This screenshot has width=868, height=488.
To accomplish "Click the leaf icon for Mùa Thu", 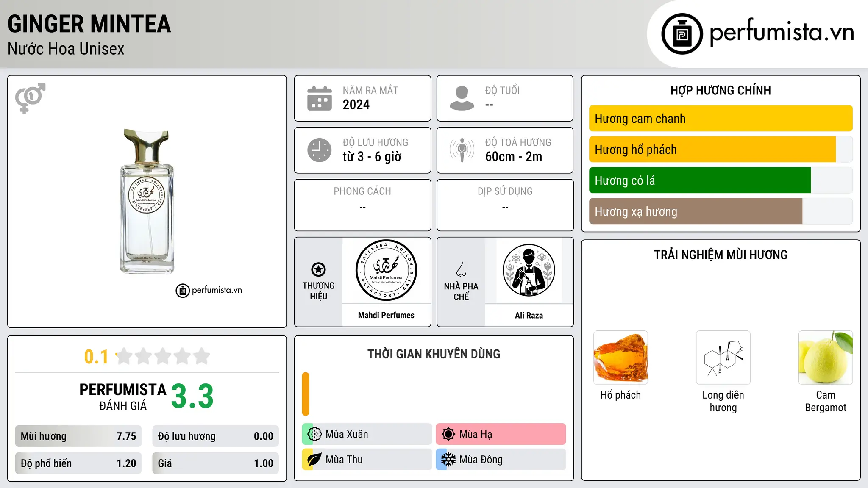I will point(314,460).
